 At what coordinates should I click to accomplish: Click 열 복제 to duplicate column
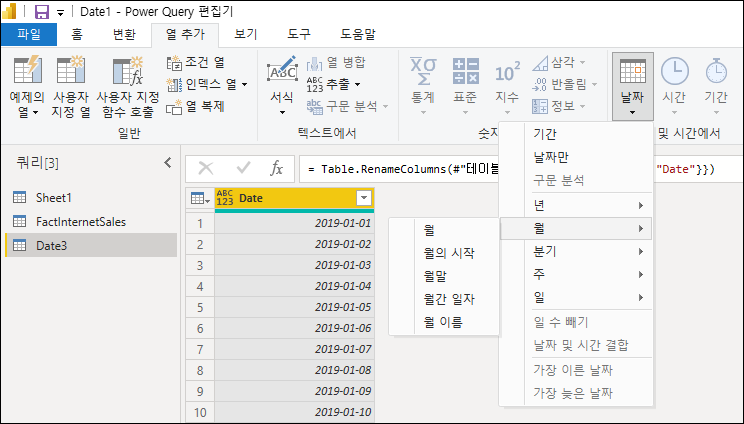point(195,106)
